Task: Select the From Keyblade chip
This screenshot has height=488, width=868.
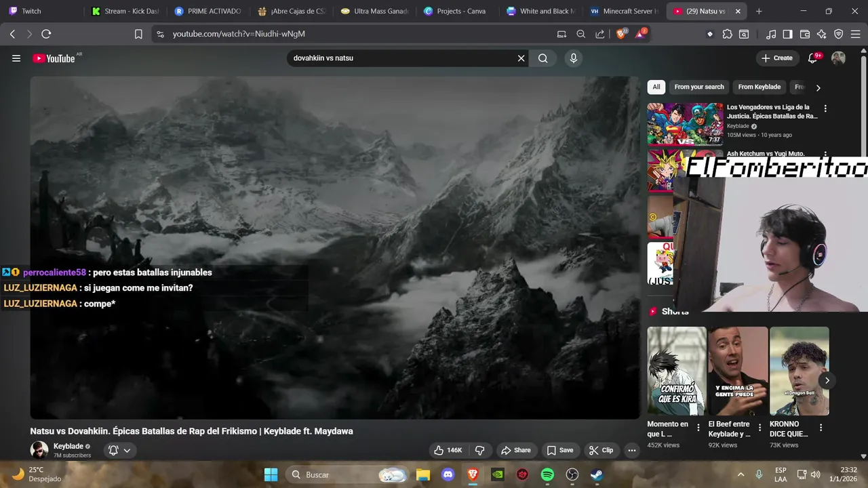Action: (x=759, y=87)
